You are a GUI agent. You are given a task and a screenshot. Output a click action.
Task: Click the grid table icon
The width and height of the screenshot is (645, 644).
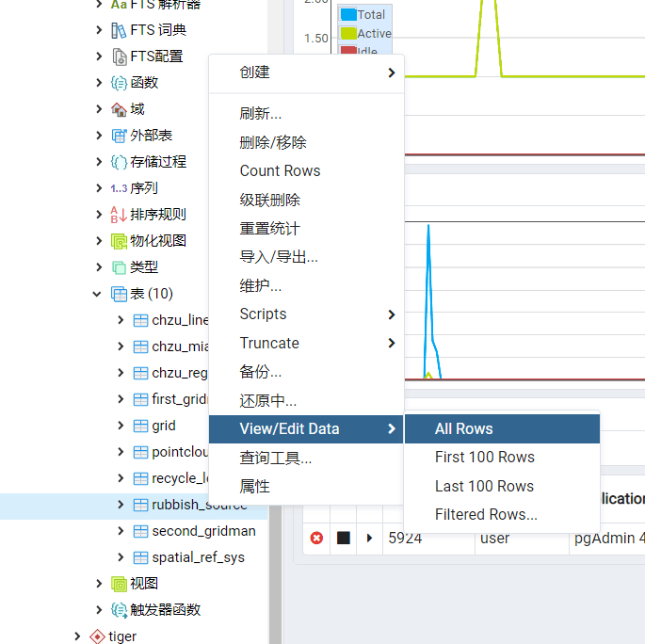(140, 426)
